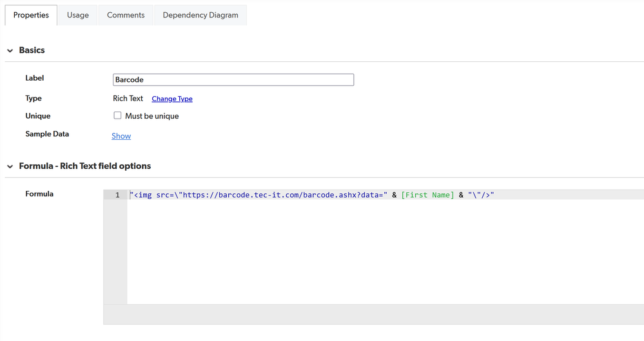
Task: Collapse the Formula section chevron
Action: [10, 167]
